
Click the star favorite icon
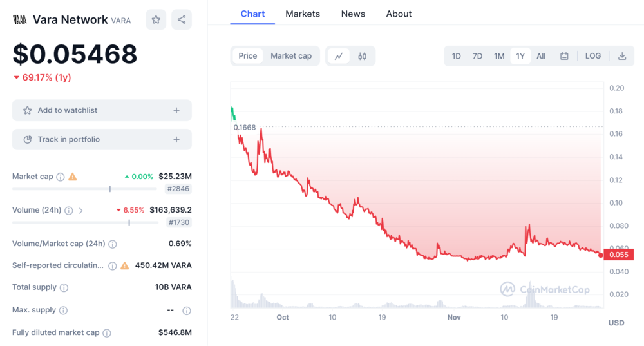[156, 20]
